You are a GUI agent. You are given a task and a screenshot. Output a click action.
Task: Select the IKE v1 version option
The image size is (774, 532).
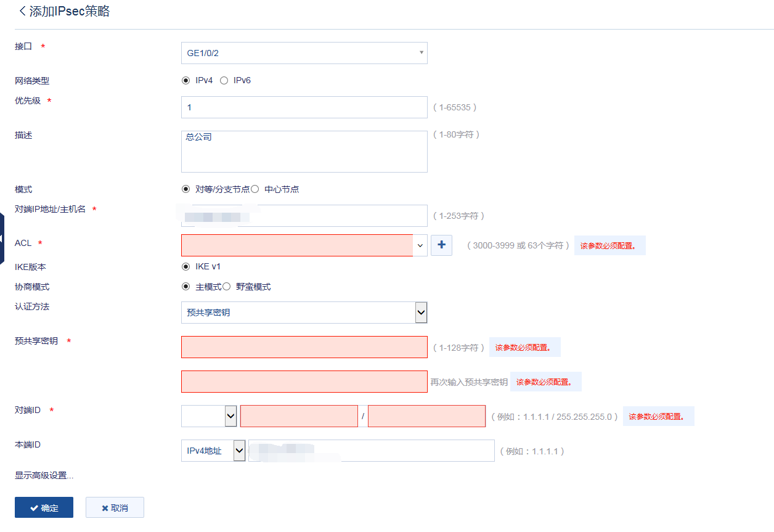(x=185, y=267)
